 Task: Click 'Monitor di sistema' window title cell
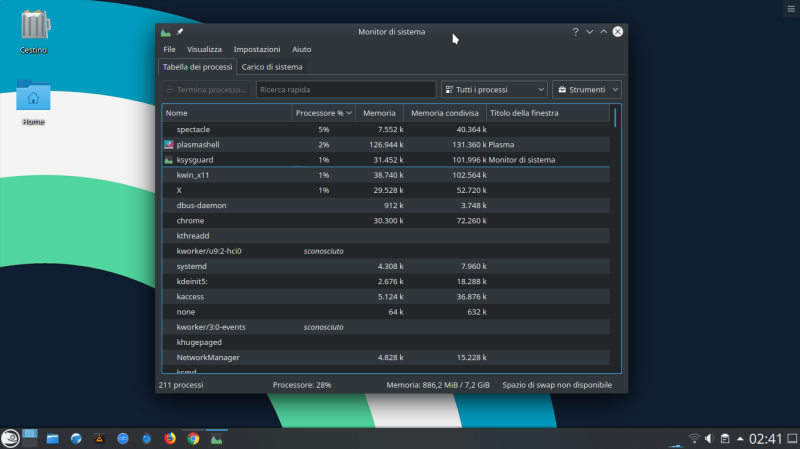point(521,160)
